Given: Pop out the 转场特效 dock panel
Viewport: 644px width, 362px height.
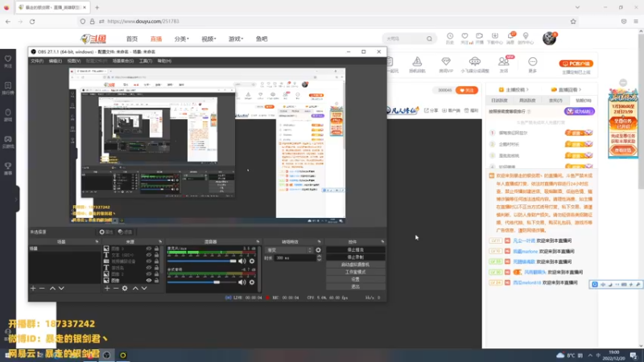Looking at the screenshot, I should tap(319, 242).
